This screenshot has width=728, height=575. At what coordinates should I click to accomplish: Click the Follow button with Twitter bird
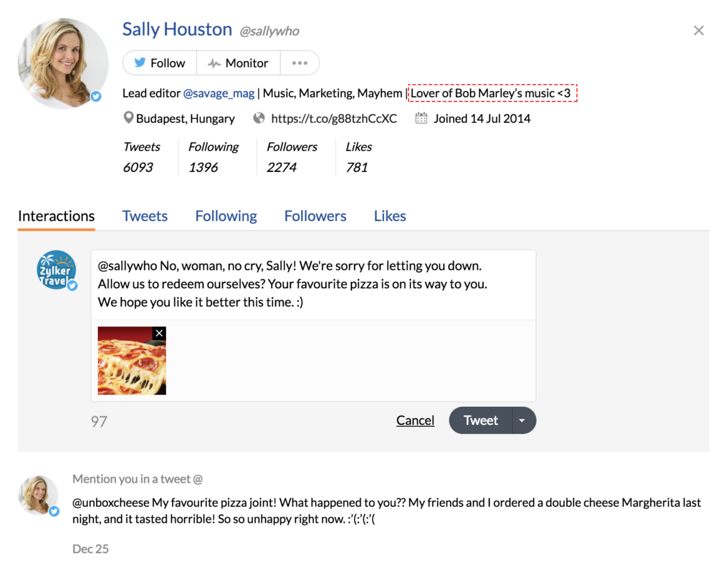pos(160,63)
